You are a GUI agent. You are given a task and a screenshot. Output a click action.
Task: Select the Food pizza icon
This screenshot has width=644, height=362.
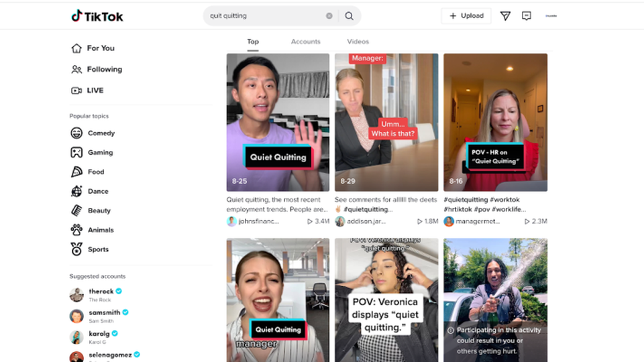76,172
